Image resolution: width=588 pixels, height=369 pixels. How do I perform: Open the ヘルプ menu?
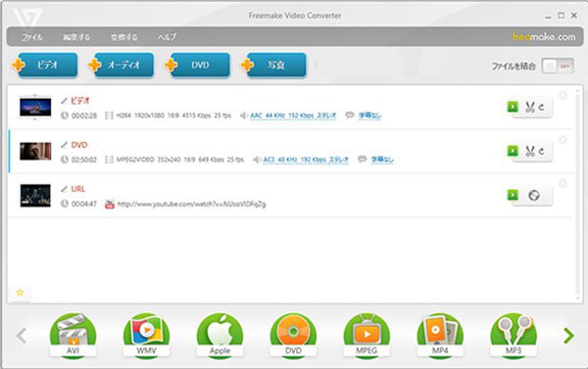[167, 37]
